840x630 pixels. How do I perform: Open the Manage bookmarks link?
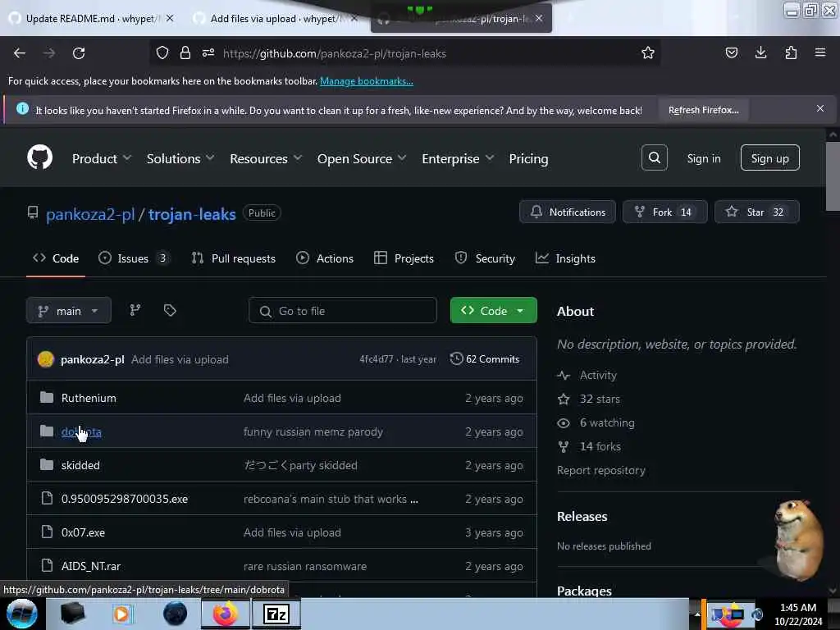[x=367, y=81]
